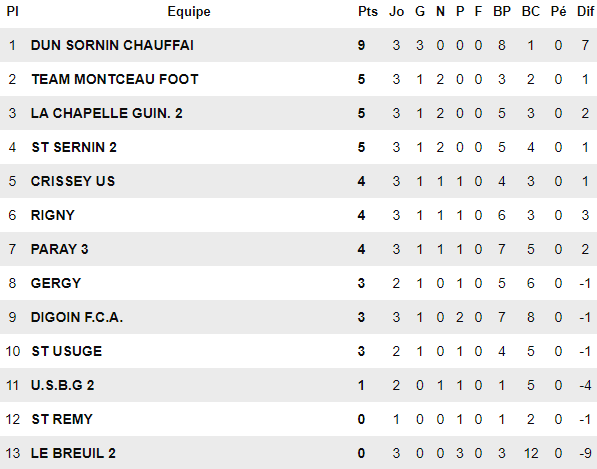
Task: Click the Jo column header
Action: [396, 12]
